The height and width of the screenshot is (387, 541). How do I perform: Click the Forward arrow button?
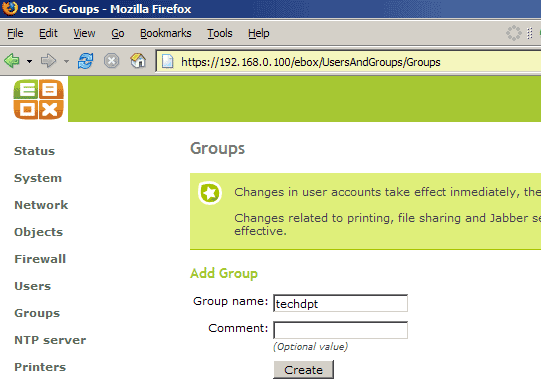(x=48, y=61)
